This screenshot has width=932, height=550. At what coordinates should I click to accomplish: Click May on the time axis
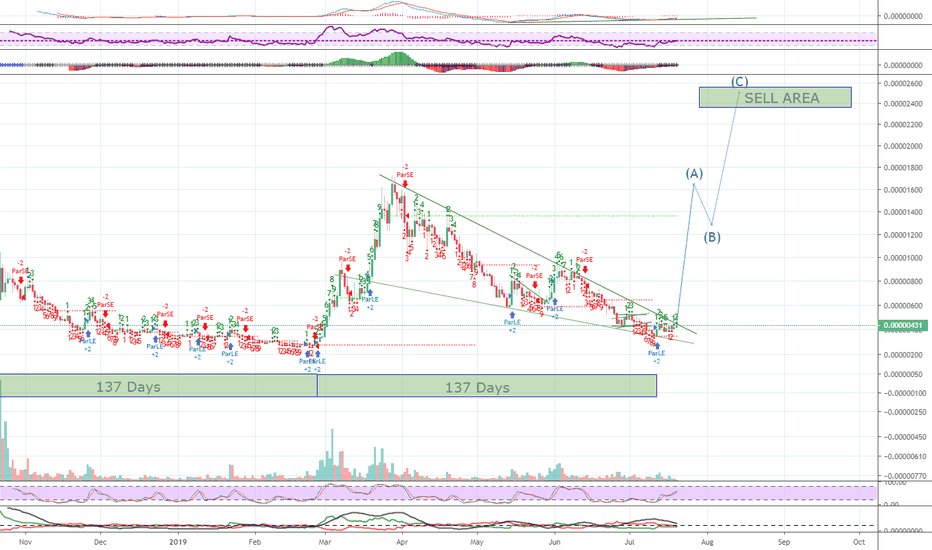pyautogui.click(x=476, y=542)
